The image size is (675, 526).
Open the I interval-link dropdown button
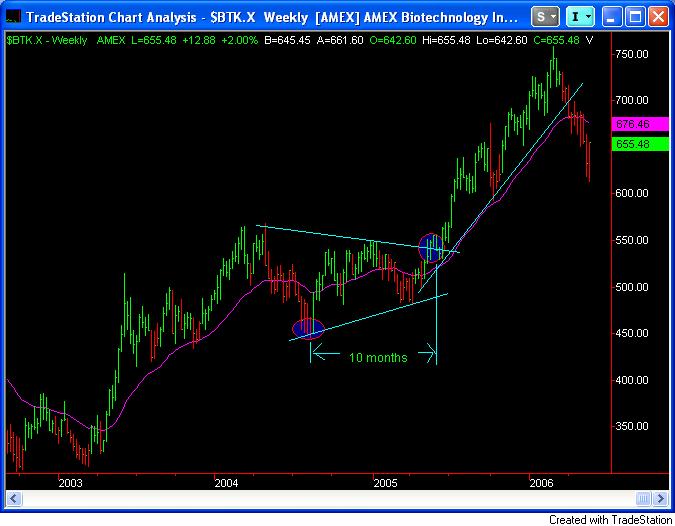tap(580, 17)
